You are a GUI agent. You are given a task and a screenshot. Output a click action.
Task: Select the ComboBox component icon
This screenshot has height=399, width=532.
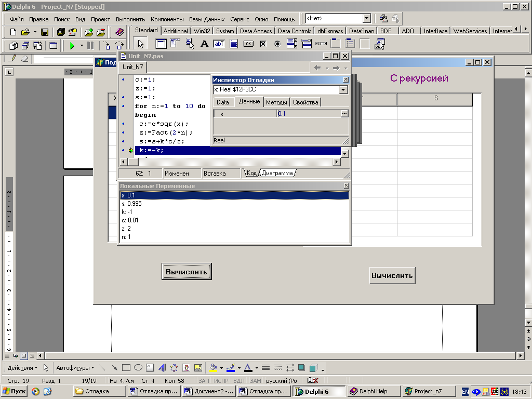tap(307, 44)
